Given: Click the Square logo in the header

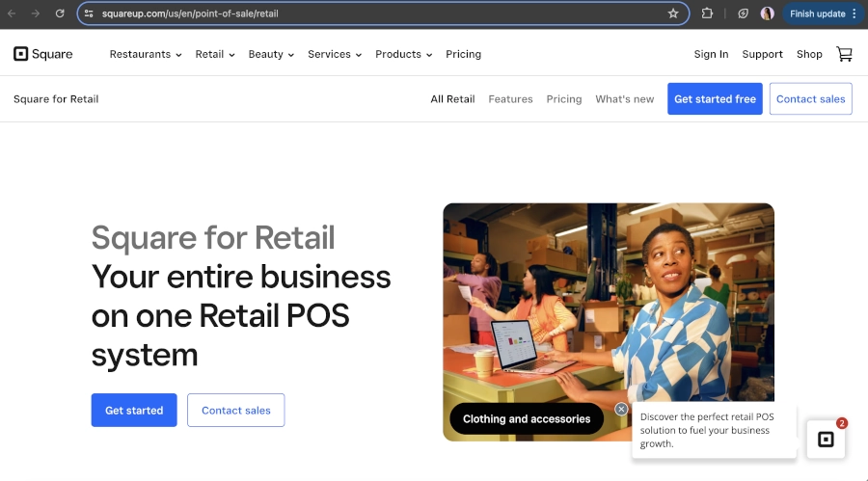Looking at the screenshot, I should point(43,54).
